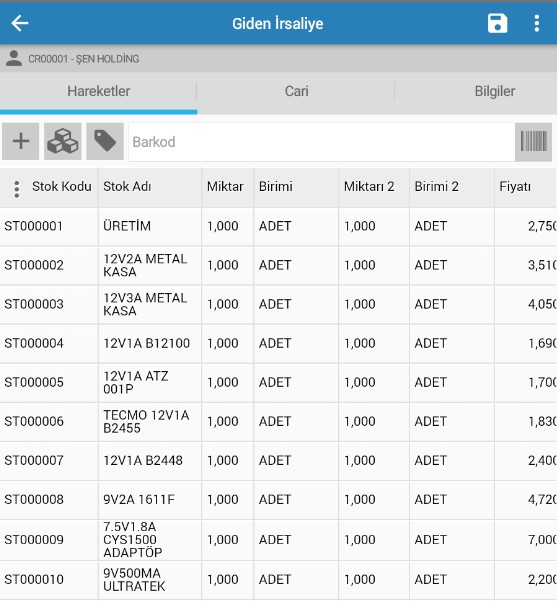Sort by the Stok Adı column header
The image size is (557, 601).
[x=127, y=187]
